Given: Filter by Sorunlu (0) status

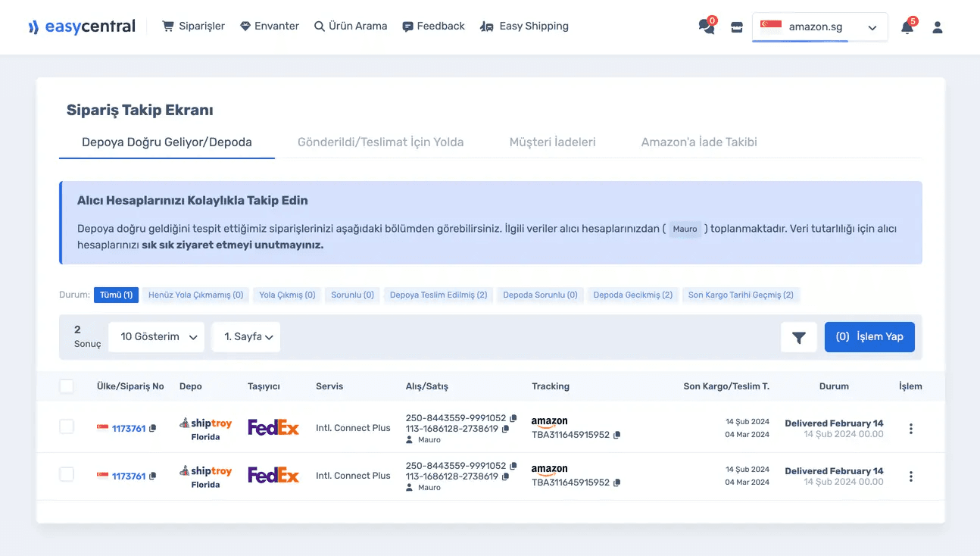Looking at the screenshot, I should coord(352,295).
